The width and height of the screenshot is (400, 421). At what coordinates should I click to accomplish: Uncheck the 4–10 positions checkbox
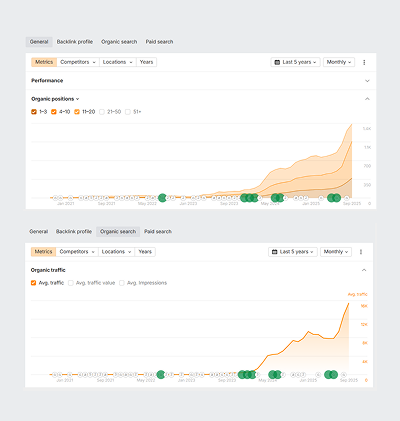point(54,112)
